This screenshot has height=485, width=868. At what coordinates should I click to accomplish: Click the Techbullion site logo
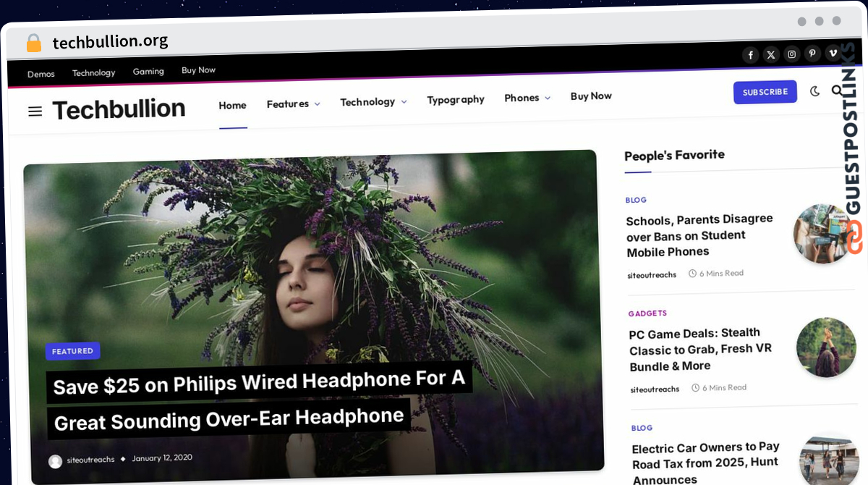point(119,109)
